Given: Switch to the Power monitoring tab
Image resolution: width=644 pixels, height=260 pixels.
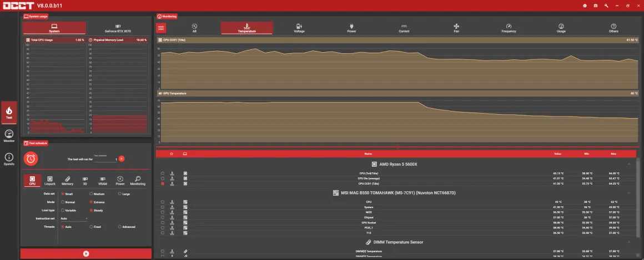Looking at the screenshot, I should [351, 28].
